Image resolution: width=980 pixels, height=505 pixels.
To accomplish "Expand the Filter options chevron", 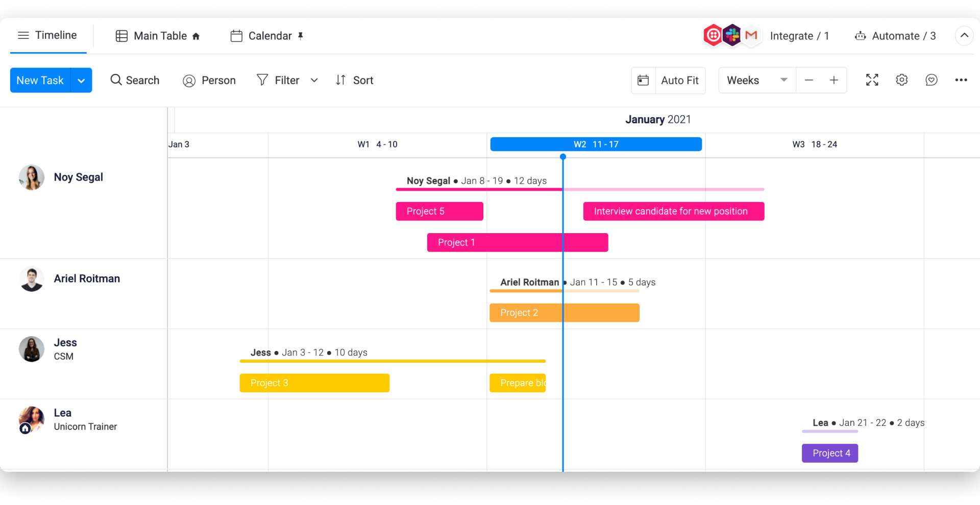I will [x=314, y=80].
